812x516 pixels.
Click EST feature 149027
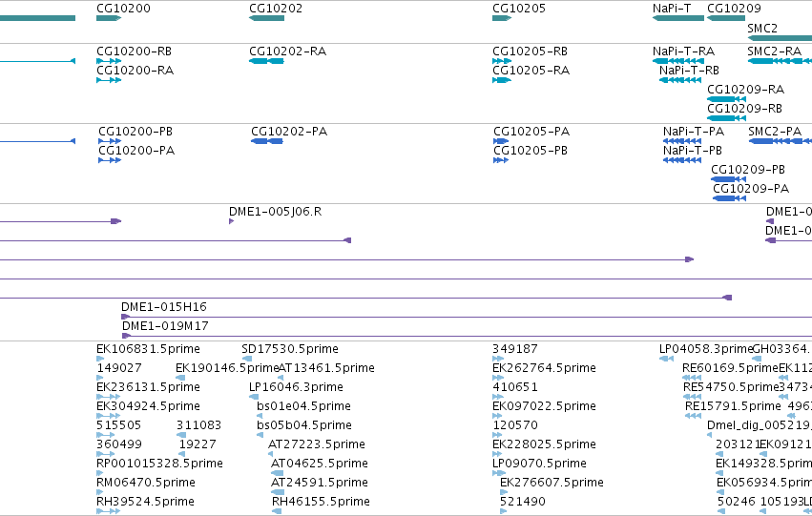coord(100,378)
